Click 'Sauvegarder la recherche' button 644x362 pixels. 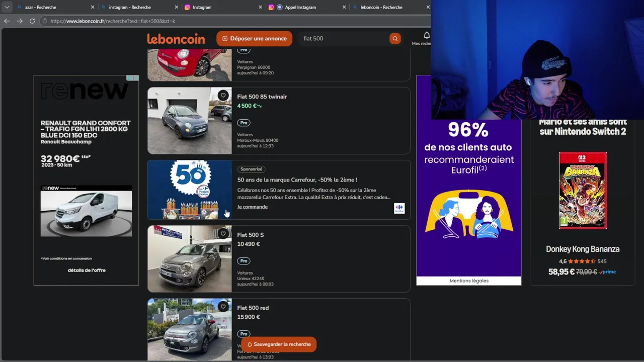pos(279,344)
